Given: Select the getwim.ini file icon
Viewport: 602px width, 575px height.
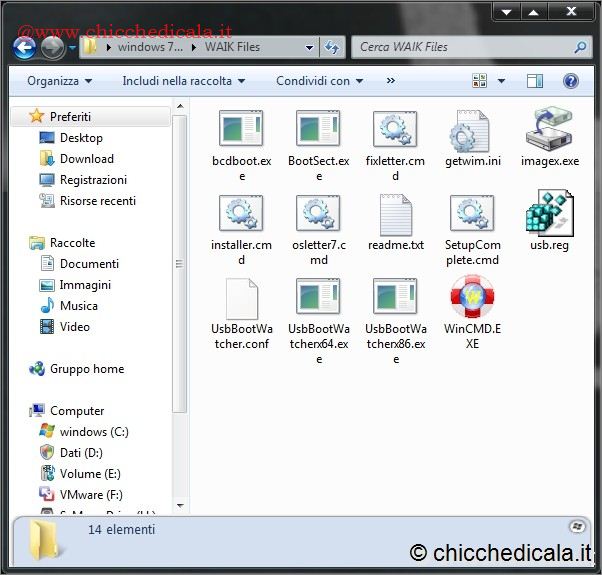Looking at the screenshot, I should 471,130.
